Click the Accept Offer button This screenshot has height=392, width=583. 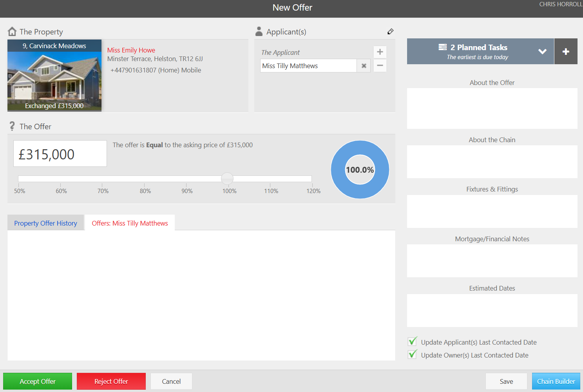[38, 381]
